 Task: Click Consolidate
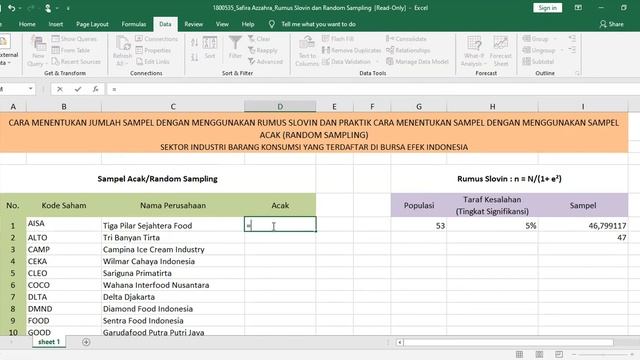406,39
